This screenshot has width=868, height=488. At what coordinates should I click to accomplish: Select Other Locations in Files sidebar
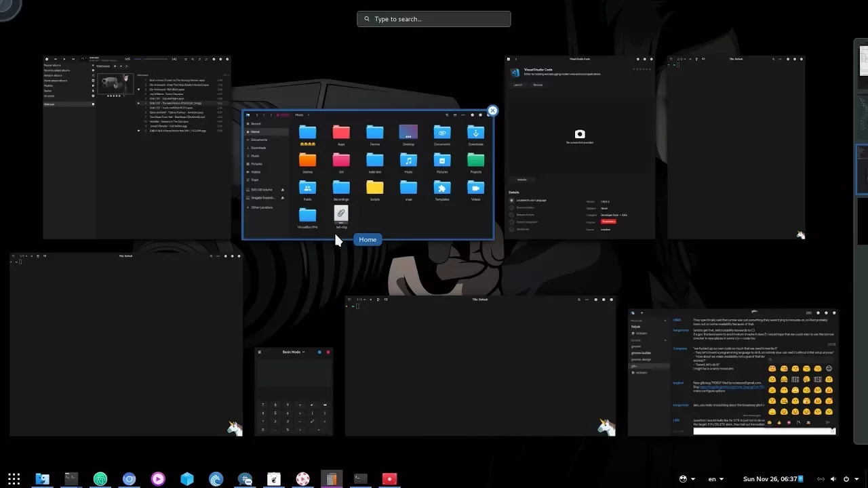click(x=267, y=207)
